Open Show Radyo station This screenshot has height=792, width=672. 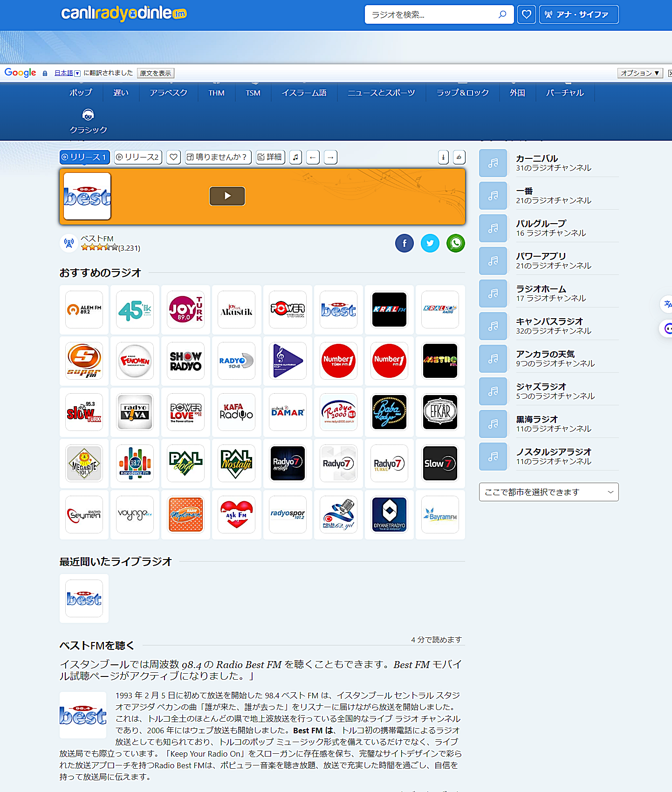(186, 361)
